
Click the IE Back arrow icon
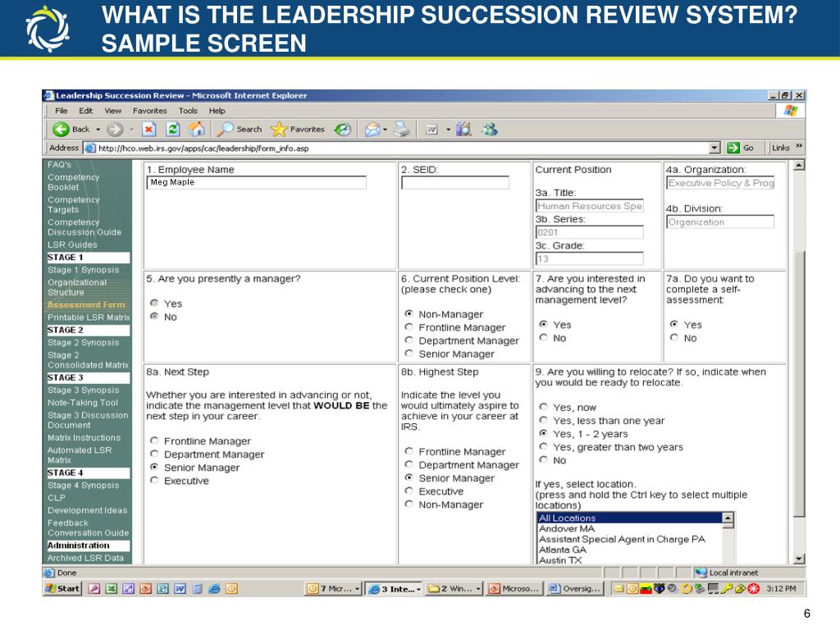[61, 129]
